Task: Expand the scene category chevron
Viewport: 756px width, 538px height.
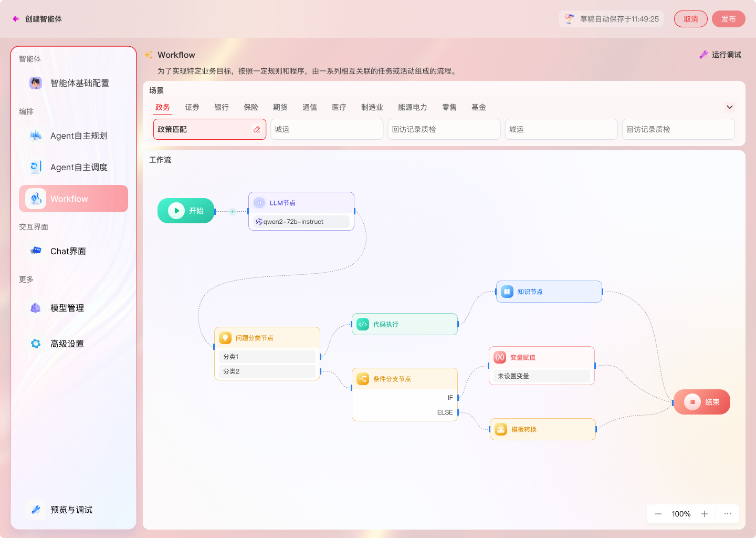Action: [729, 107]
